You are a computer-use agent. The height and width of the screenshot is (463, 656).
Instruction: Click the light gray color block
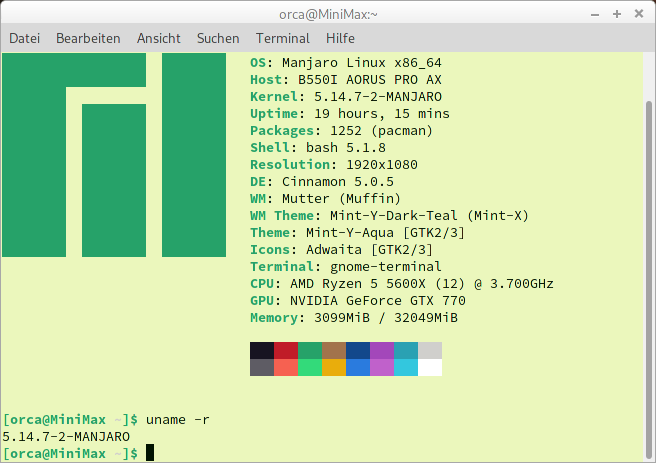[x=430, y=350]
